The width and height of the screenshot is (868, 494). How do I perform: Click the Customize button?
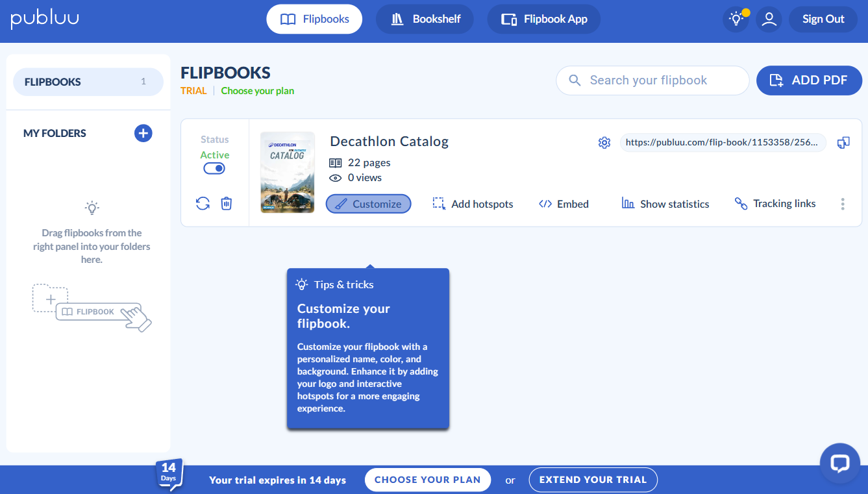coord(368,204)
